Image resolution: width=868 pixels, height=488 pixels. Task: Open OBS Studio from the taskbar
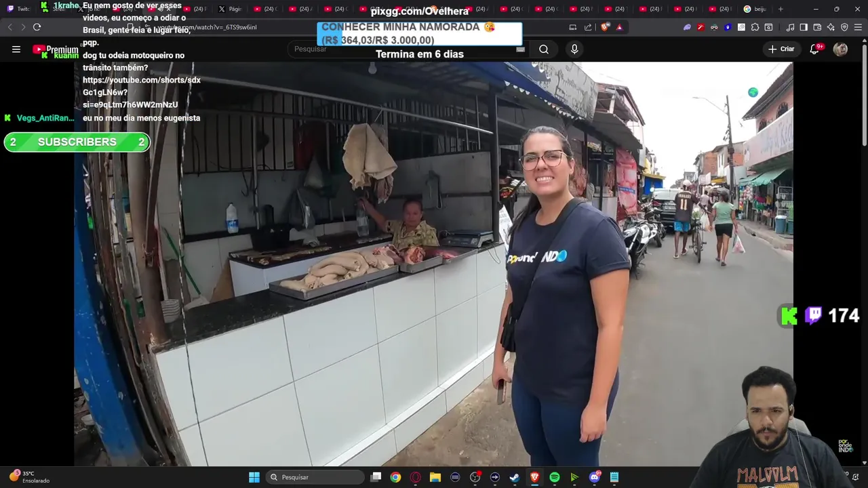point(475,477)
